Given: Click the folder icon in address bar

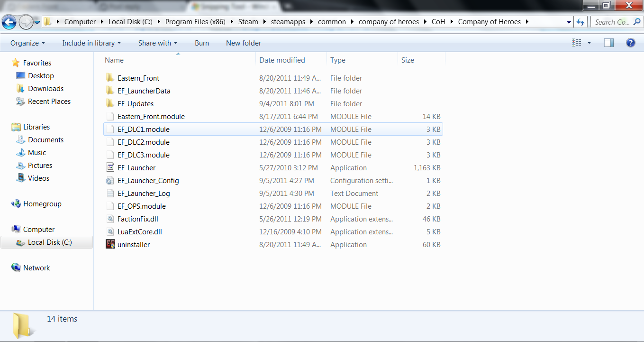Looking at the screenshot, I should (47, 21).
